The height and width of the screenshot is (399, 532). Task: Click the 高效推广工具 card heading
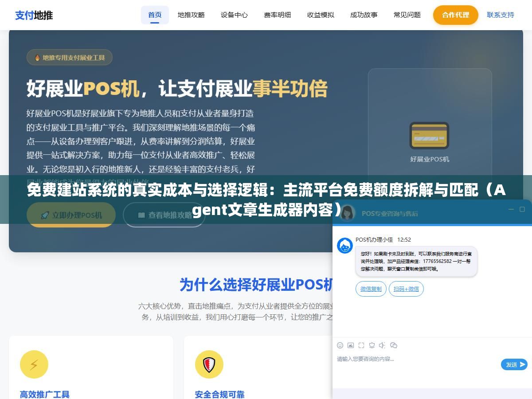45,394
